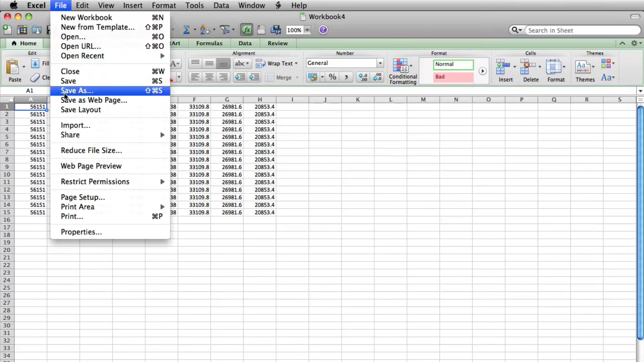Click the New Workbook toolbar icon
This screenshot has width=644, height=362.
(7, 30)
